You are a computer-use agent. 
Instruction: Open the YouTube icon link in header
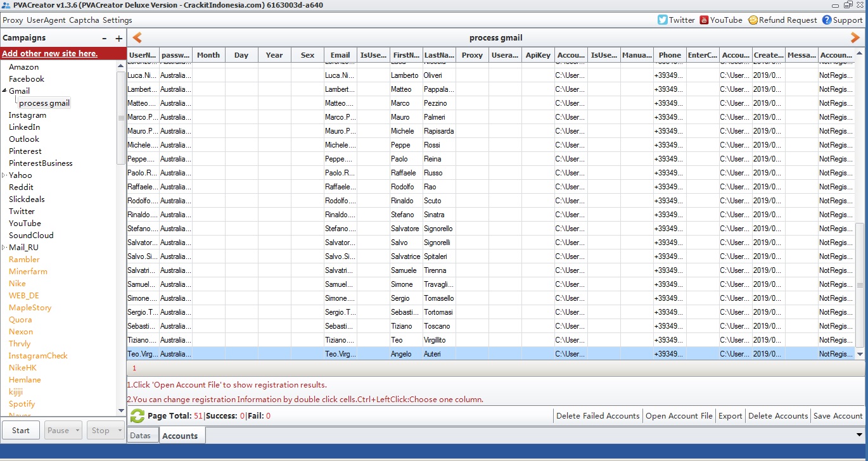704,20
